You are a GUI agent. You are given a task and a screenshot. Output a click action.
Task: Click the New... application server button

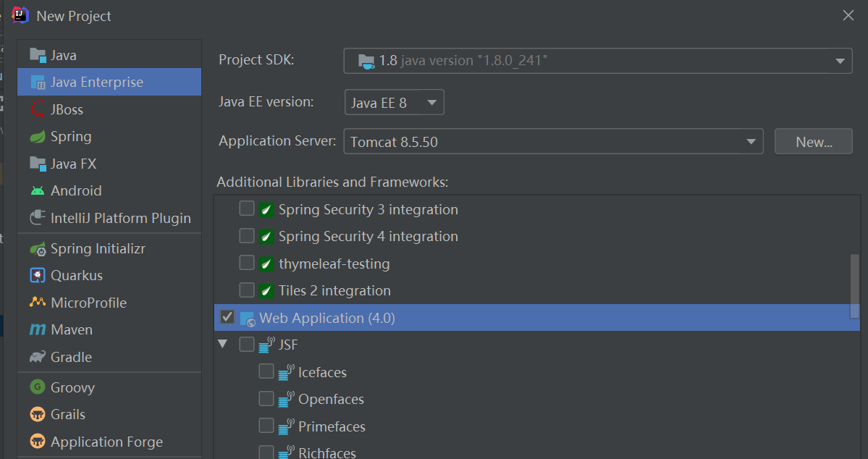click(x=813, y=142)
